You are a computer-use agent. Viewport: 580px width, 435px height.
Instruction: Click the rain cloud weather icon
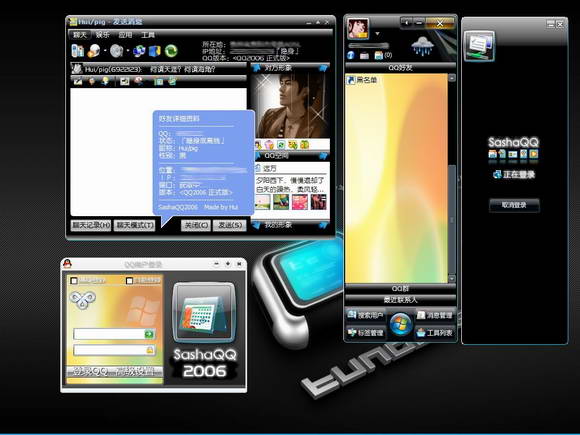[x=422, y=47]
